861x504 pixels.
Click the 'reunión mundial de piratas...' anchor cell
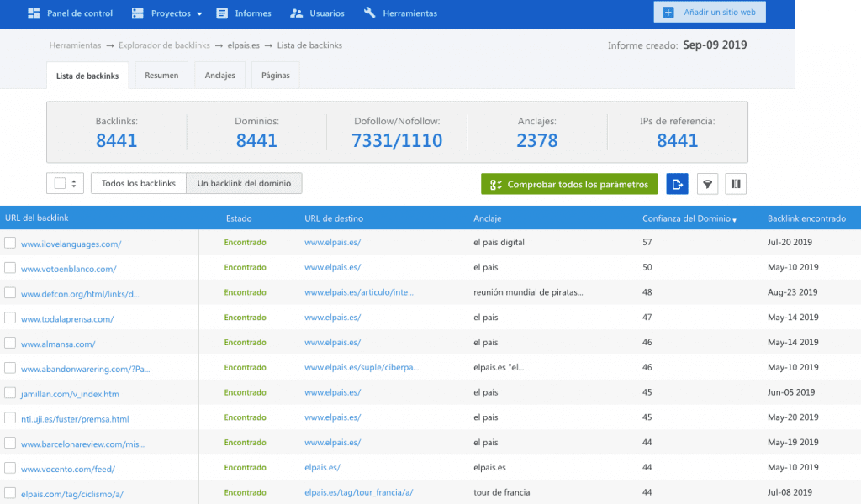click(x=528, y=292)
